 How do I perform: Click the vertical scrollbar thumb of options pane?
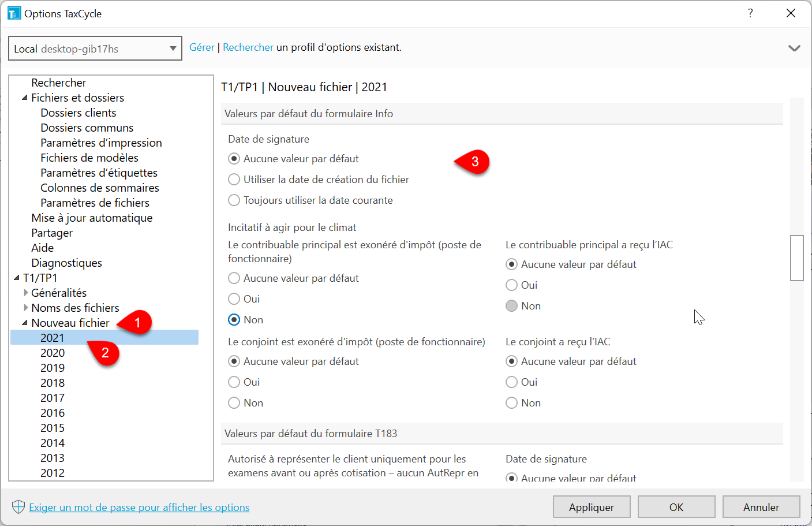[796, 258]
